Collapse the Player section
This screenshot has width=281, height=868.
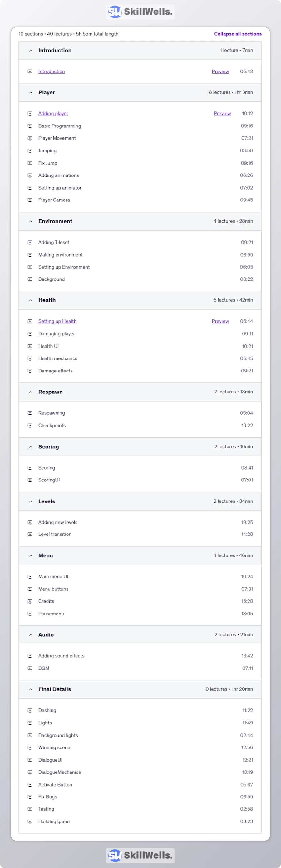[x=31, y=93]
